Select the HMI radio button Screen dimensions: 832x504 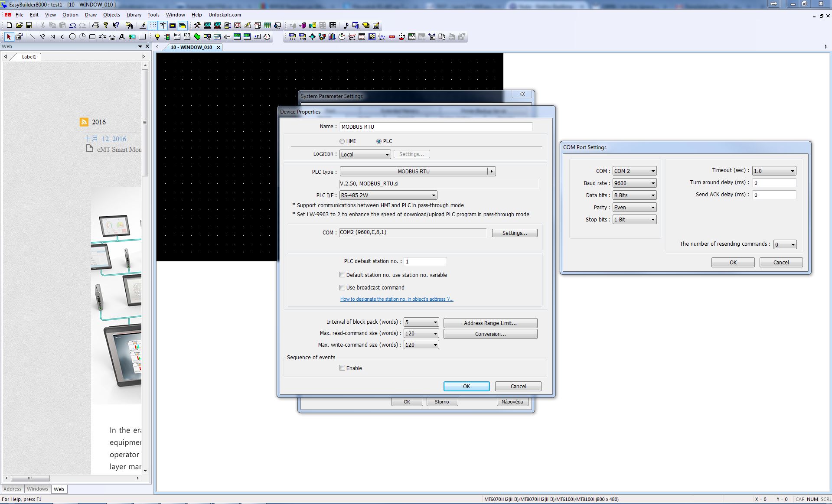[342, 141]
